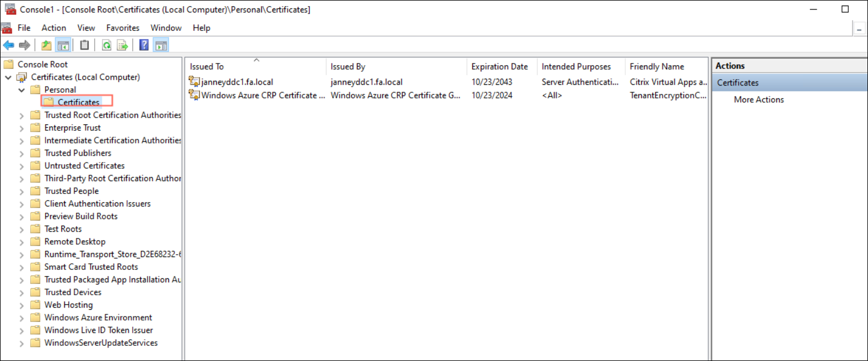Click the green Refresh toolbar icon
868x361 pixels.
[x=106, y=46]
